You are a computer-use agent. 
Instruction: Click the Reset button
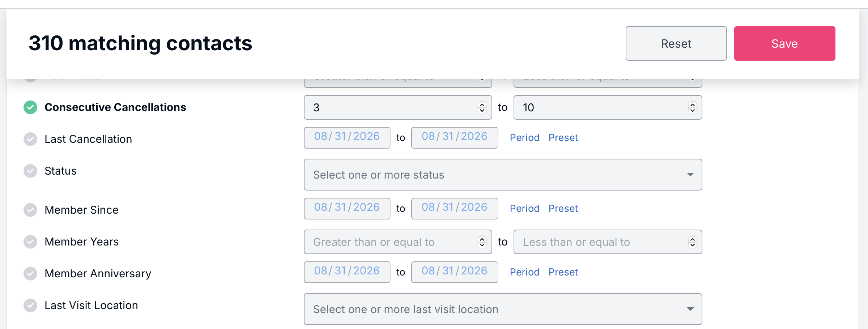coord(676,43)
